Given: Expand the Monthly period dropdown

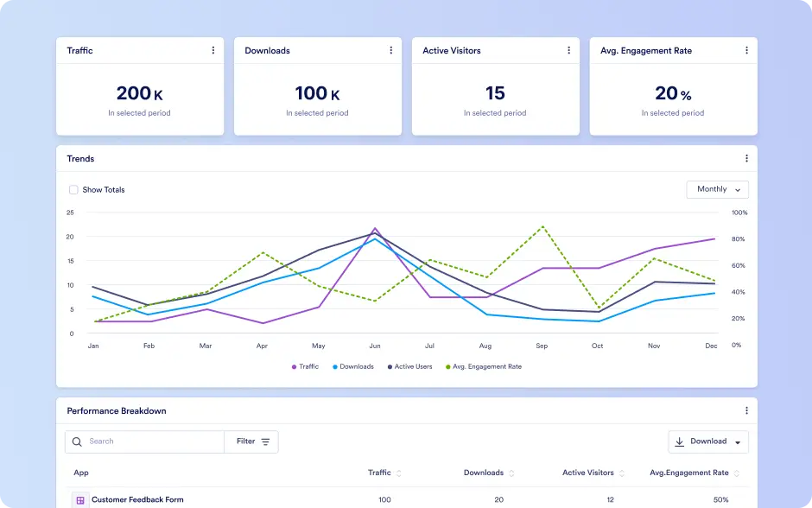Looking at the screenshot, I should [x=717, y=189].
